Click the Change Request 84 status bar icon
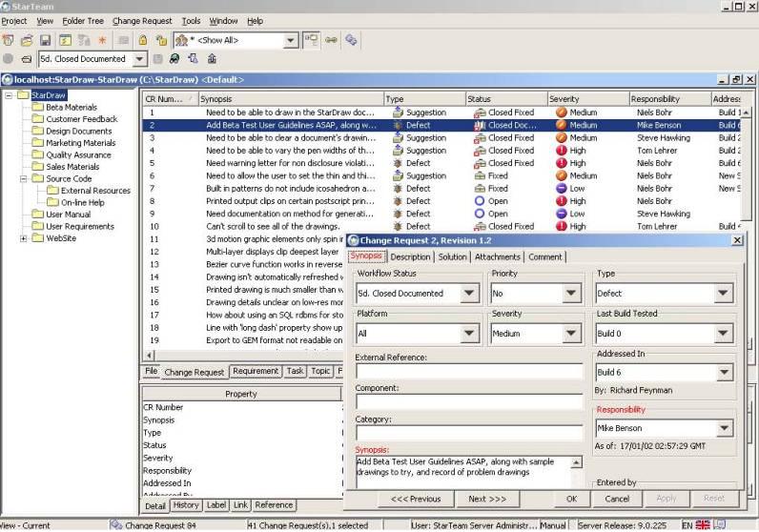Image resolution: width=759 pixels, height=532 pixels. tap(115, 525)
